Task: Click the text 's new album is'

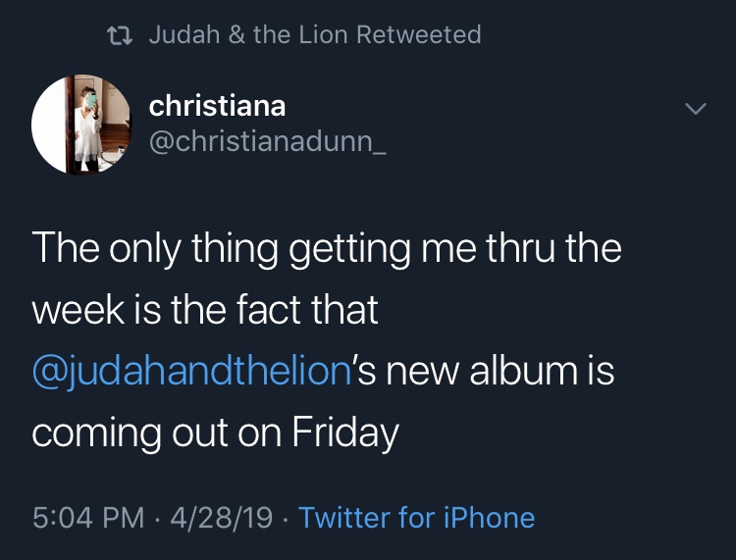Action: pyautogui.click(x=484, y=371)
